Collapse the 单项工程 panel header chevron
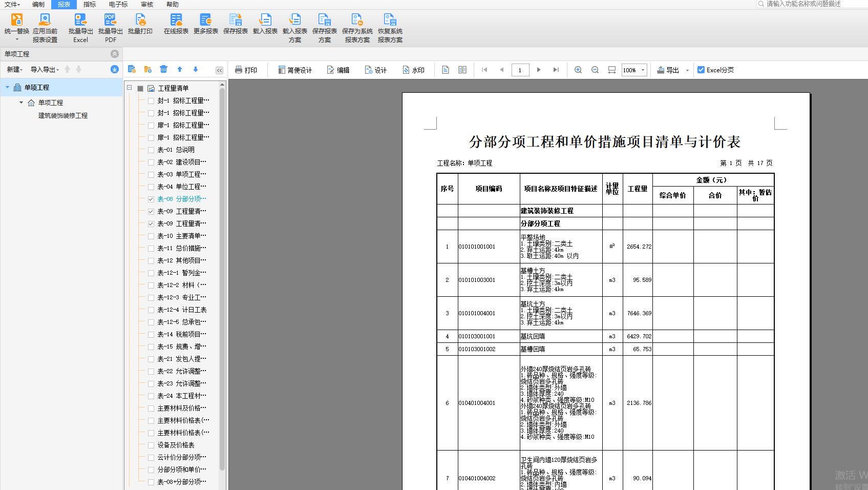The image size is (868, 490). coord(115,54)
